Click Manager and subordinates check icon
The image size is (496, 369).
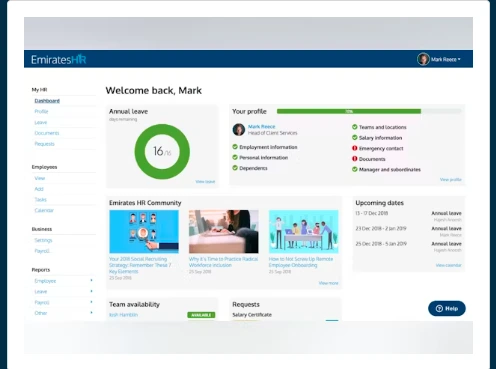coord(355,169)
